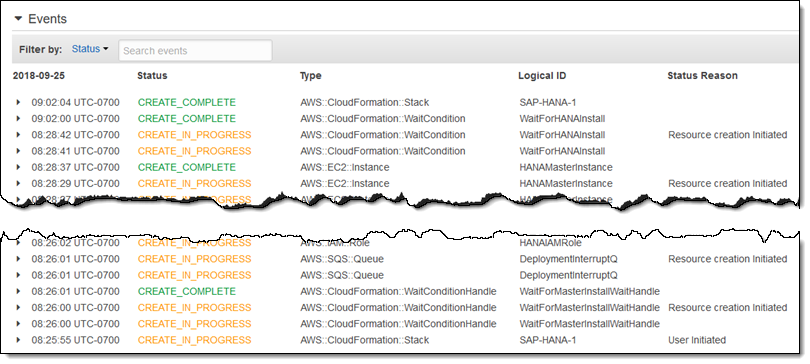Expand DeploymentInterruptQ Resource creation Initiated row
810x364 pixels.
click(x=19, y=259)
